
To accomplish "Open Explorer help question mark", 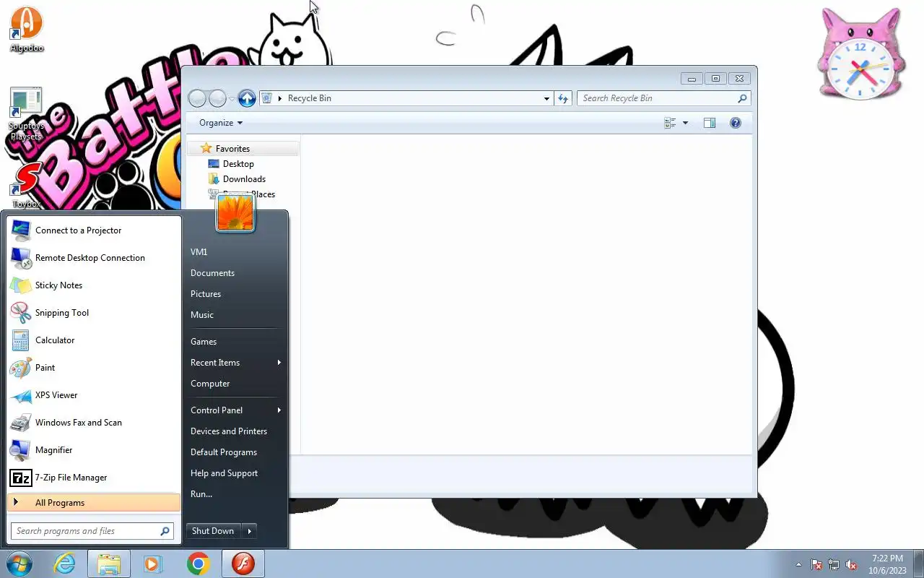I will pyautogui.click(x=736, y=123).
